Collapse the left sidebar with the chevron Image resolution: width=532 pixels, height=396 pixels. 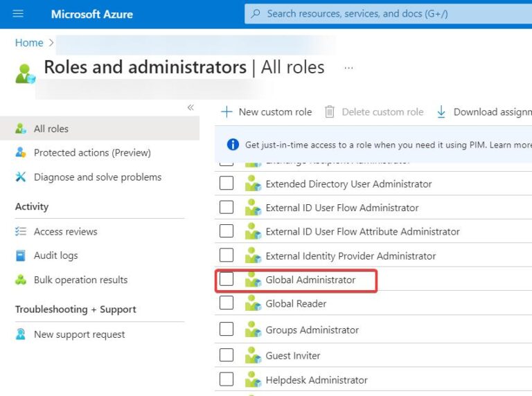pyautogui.click(x=190, y=107)
